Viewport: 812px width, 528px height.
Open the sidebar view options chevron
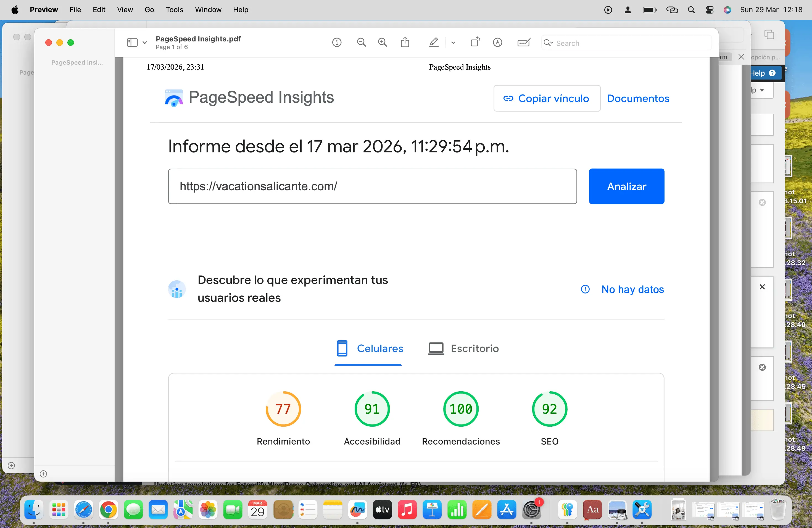[x=145, y=43]
